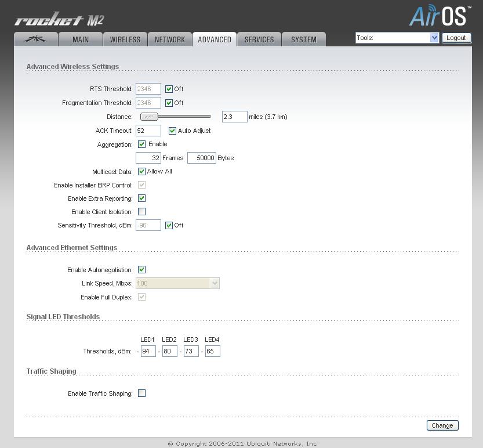Click the Distance slider handle
The width and height of the screenshot is (483, 448).
[x=149, y=117]
